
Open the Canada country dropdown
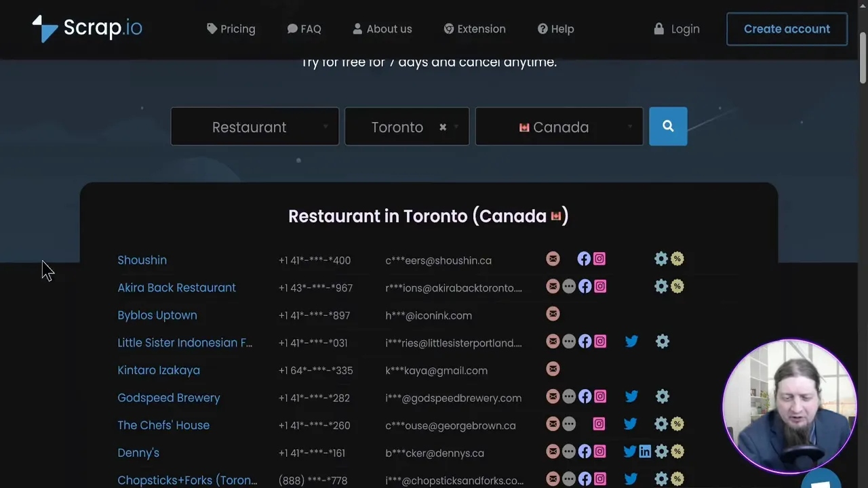pos(559,127)
